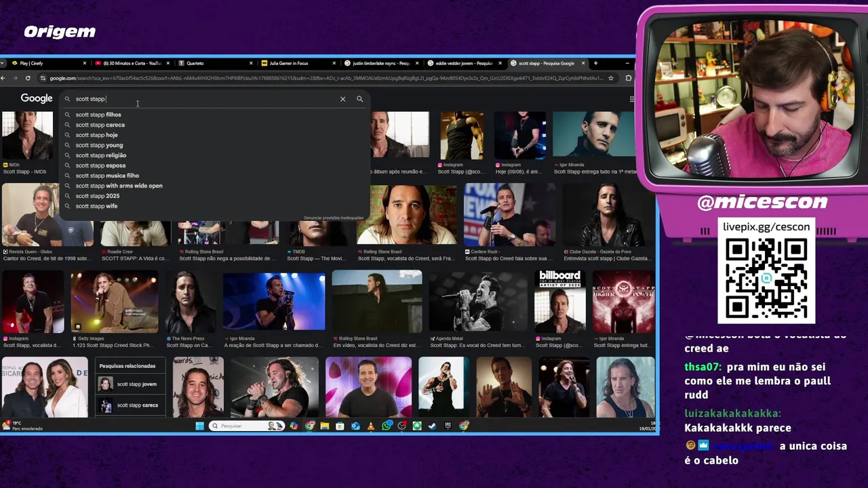868x488 pixels.
Task: Close the Quarteto tab
Action: click(x=252, y=63)
